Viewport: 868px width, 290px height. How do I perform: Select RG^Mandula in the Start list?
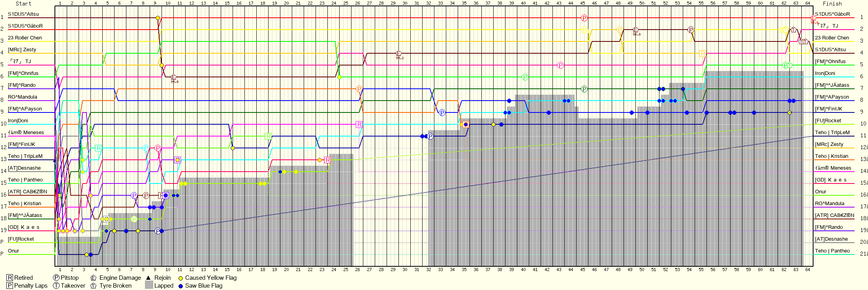point(23,97)
